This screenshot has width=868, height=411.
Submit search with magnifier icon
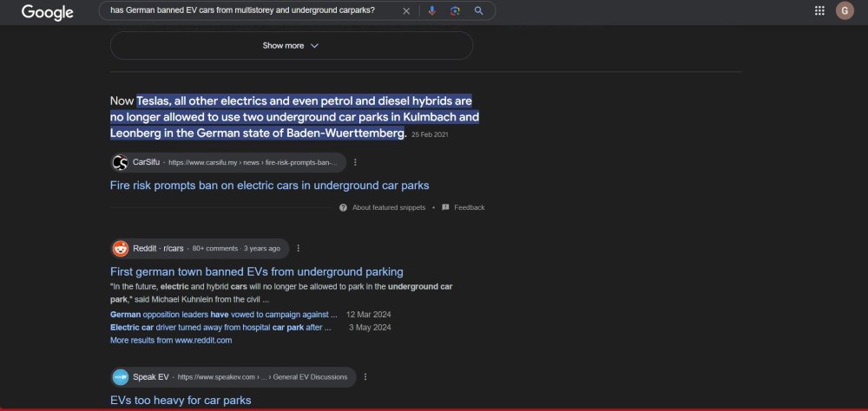479,10
